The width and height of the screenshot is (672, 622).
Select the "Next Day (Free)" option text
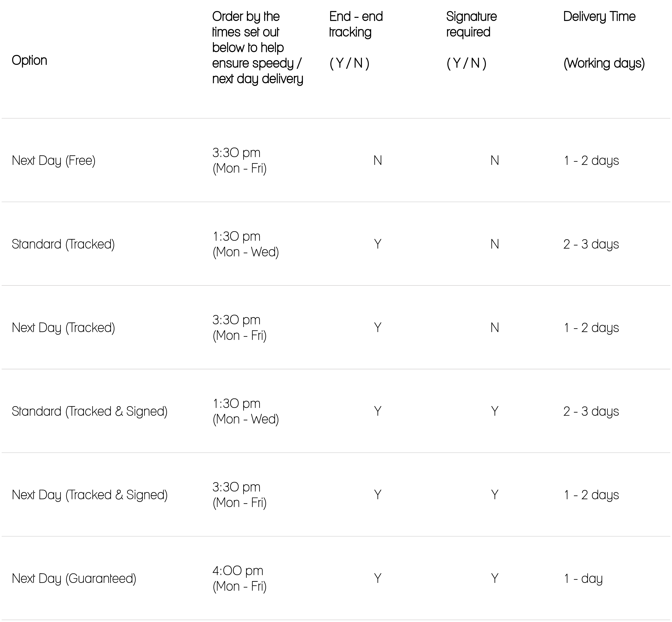click(x=53, y=161)
